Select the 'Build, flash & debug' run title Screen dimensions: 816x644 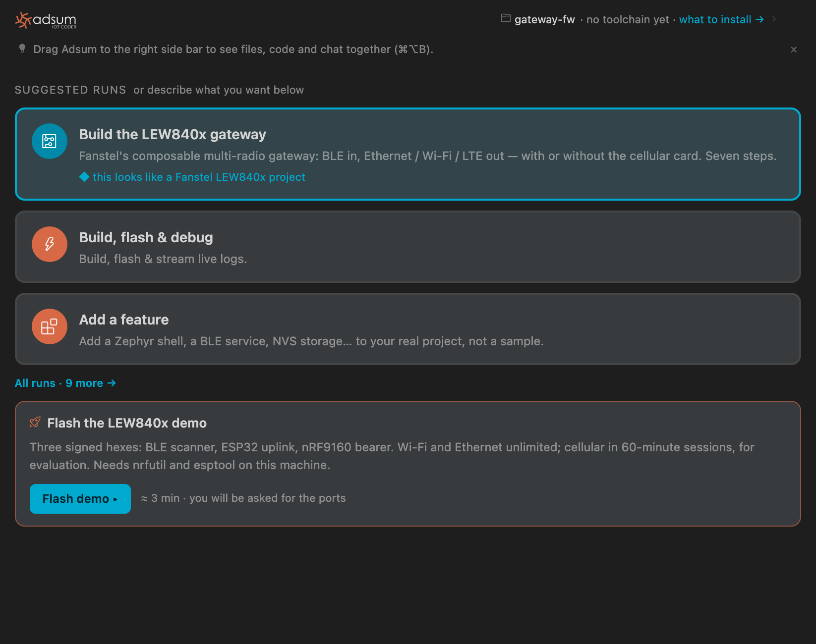pyautogui.click(x=146, y=237)
